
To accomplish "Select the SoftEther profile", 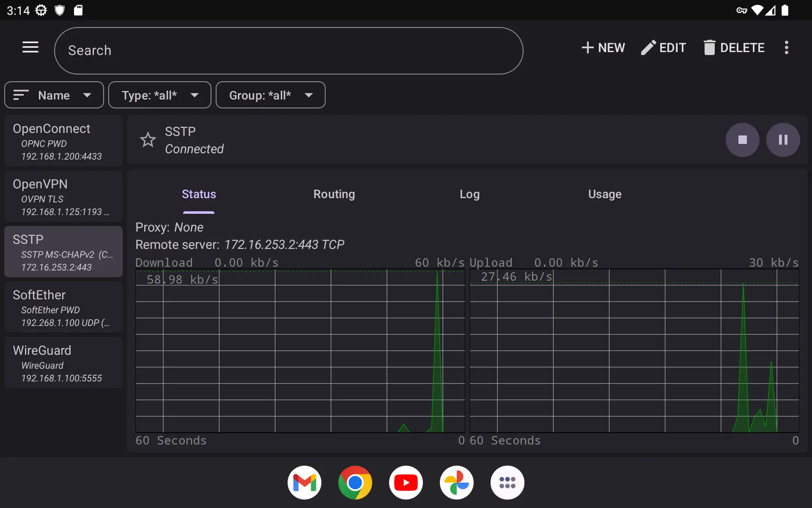I will 63,307.
